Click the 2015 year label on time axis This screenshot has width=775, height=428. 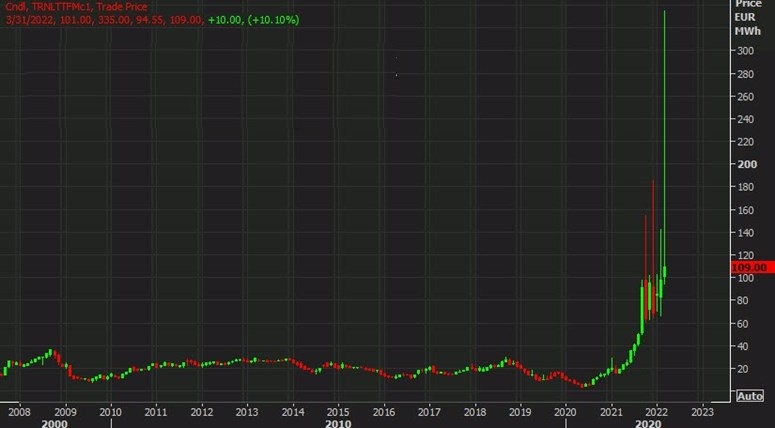(338, 412)
